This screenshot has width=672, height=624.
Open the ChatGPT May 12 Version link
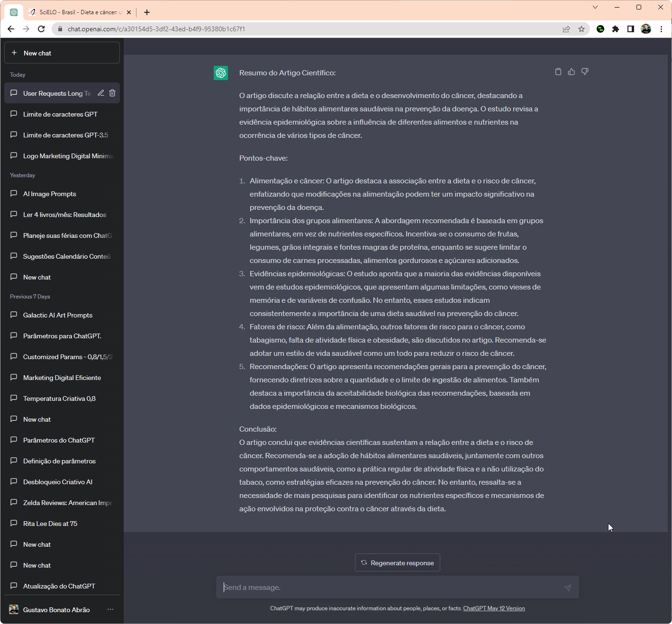(494, 608)
